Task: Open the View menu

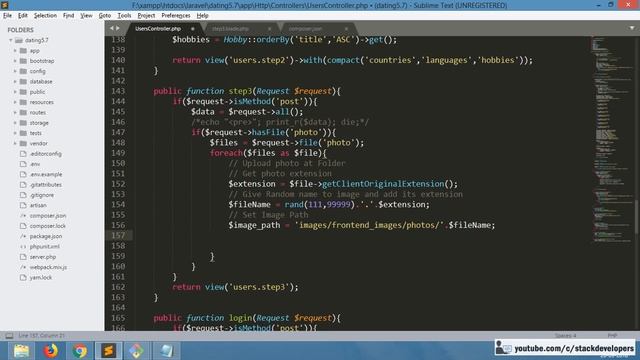Action: tap(86, 16)
